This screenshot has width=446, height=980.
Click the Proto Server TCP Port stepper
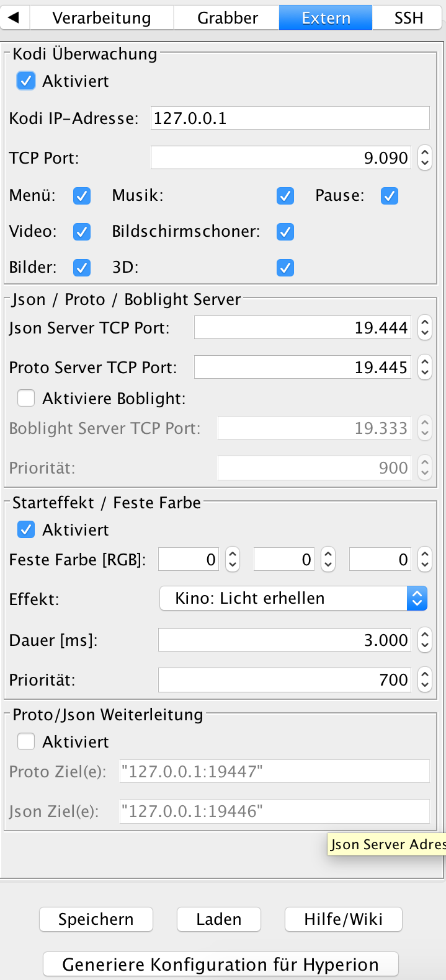click(x=424, y=367)
